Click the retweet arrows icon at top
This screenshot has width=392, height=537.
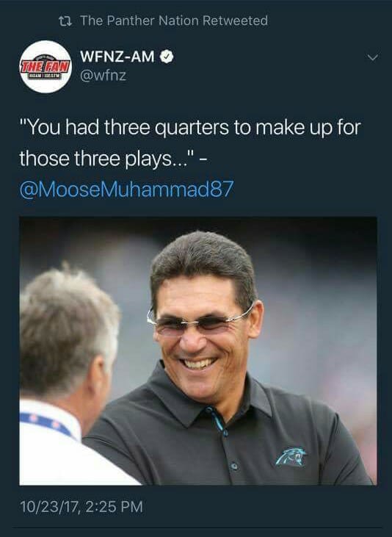(65, 21)
